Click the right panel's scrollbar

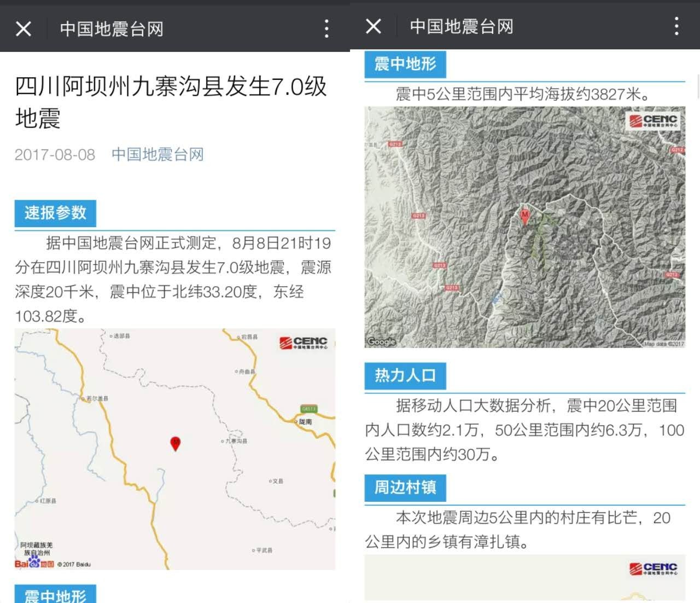pyautogui.click(x=698, y=88)
